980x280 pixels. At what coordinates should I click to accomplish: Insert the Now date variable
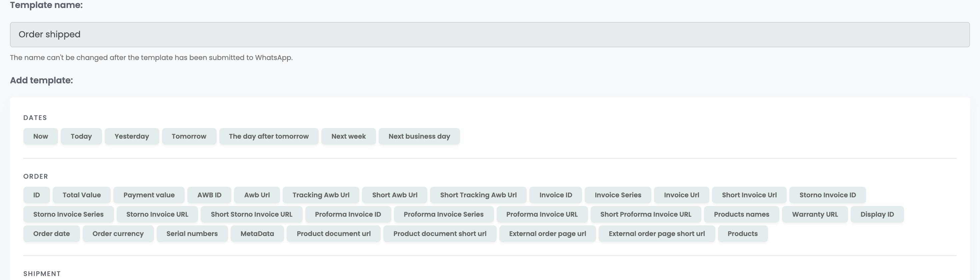point(40,136)
